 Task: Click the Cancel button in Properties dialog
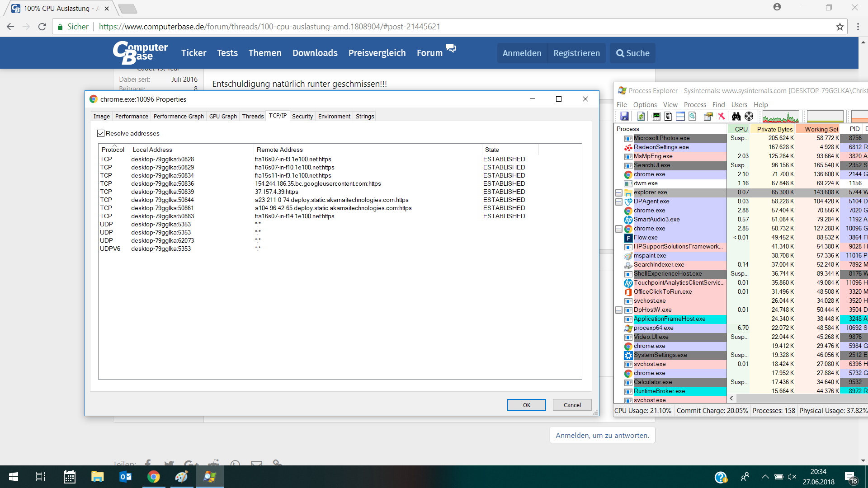pos(572,405)
